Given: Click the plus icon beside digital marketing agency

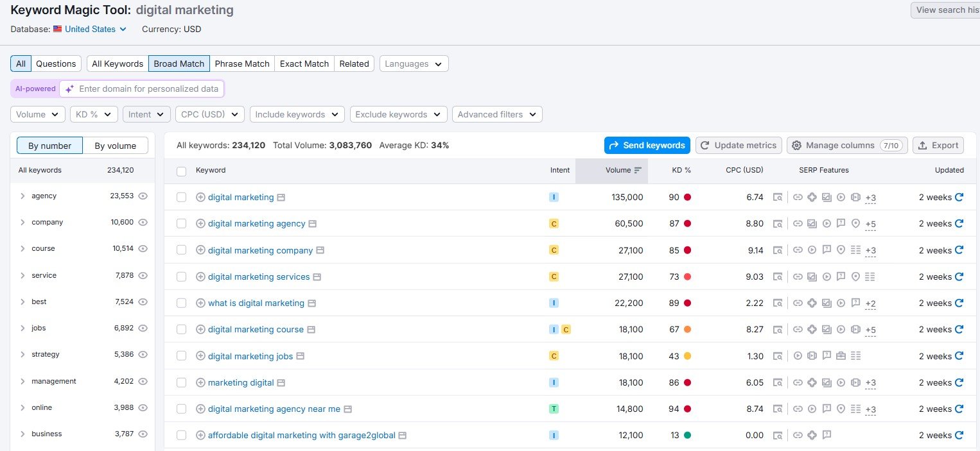Looking at the screenshot, I should 200,223.
